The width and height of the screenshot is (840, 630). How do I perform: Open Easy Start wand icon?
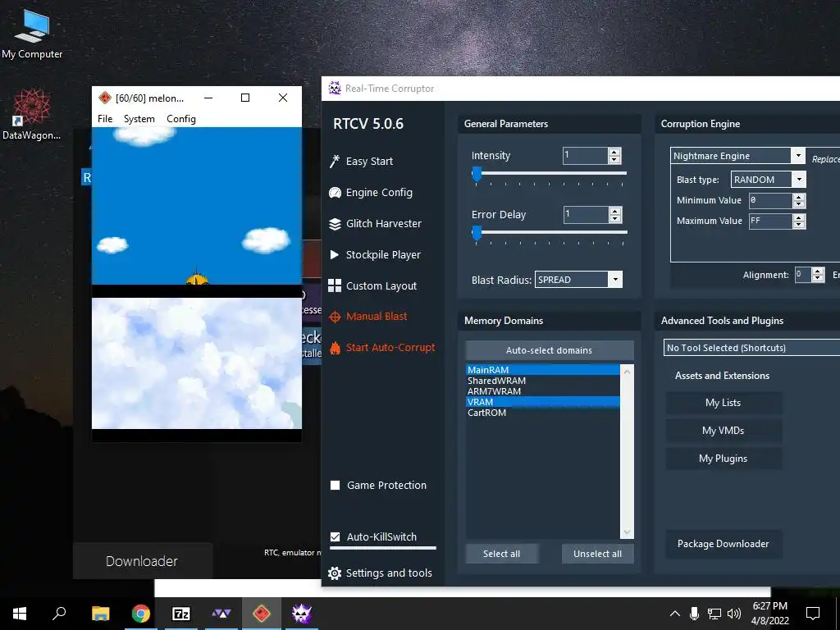[335, 162]
